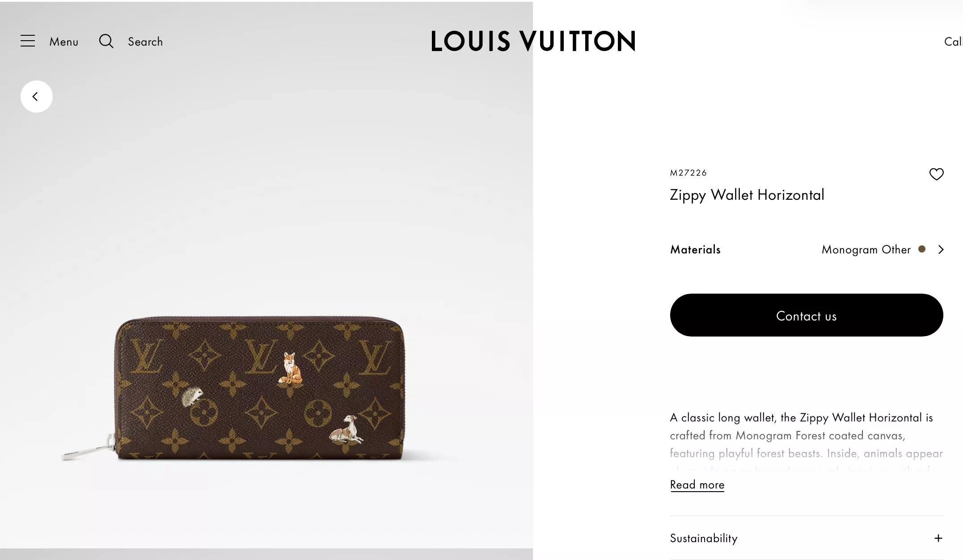963x560 pixels.
Task: Click the hedgehog illustration on wallet
Action: pyautogui.click(x=192, y=396)
